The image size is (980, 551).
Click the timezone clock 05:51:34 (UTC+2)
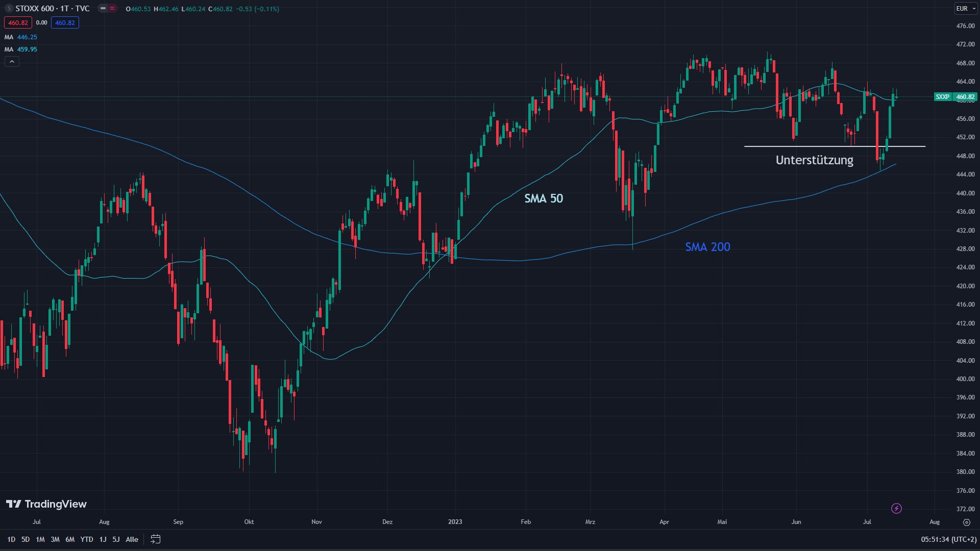click(948, 539)
